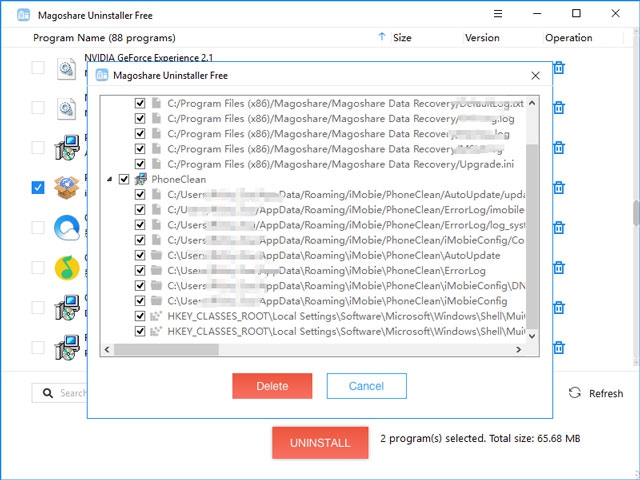Click folder icon of PhoneClean\AutoUpdate entry
The image size is (640, 480).
point(156,255)
